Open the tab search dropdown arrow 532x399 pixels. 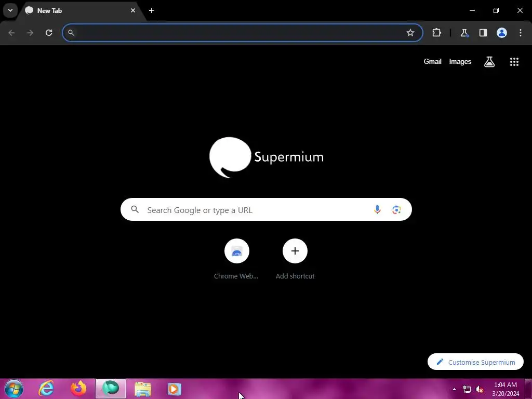(10, 10)
